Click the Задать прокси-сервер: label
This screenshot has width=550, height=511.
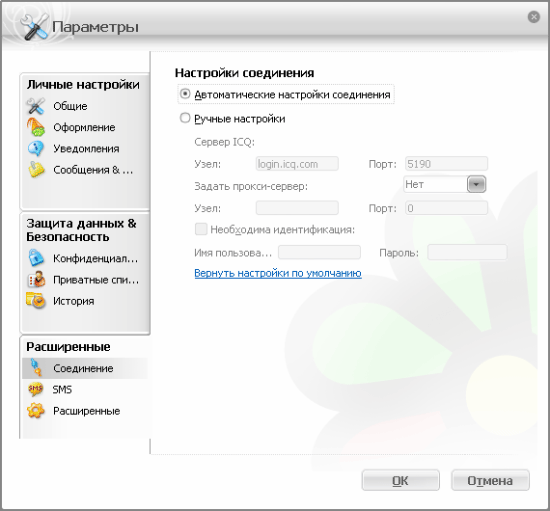[x=251, y=186]
